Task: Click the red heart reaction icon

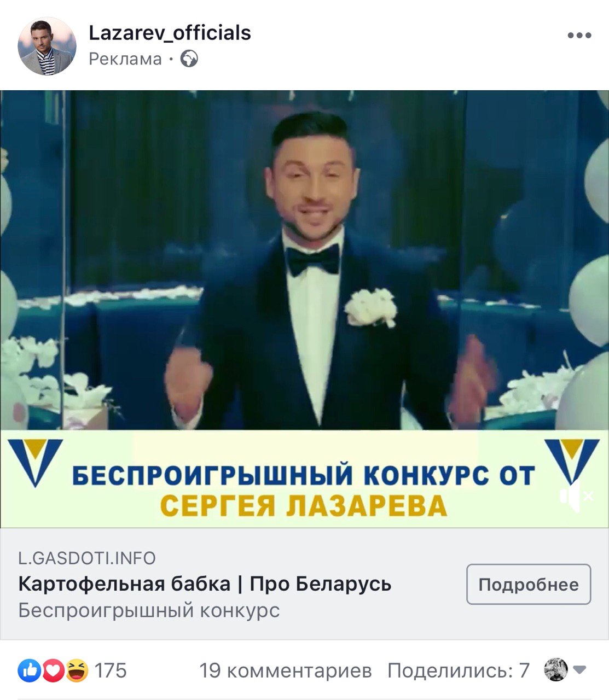Action: 53,670
